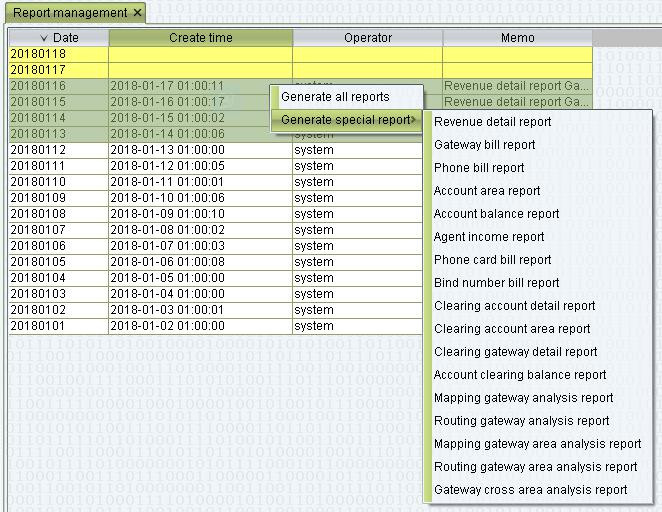Screen dimensions: 662x512
Task: Select the 20180102 date cell
Action: pyautogui.click(x=59, y=311)
